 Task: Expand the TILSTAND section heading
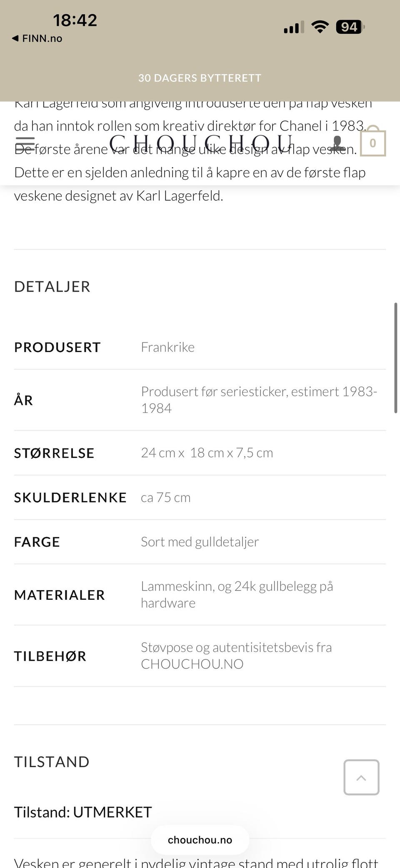(52, 761)
